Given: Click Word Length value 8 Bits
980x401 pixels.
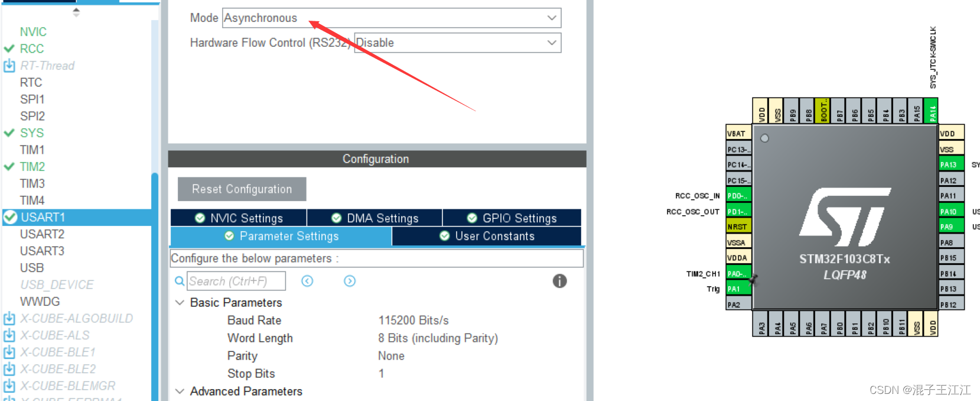Looking at the screenshot, I should (438, 338).
